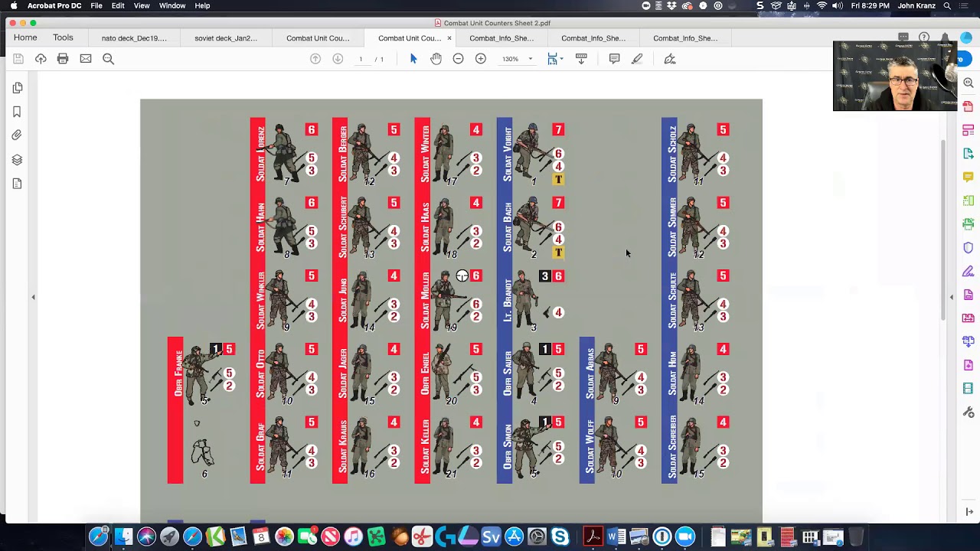
Task: Open the page fit options dropdown arrow
Action: coord(562,59)
